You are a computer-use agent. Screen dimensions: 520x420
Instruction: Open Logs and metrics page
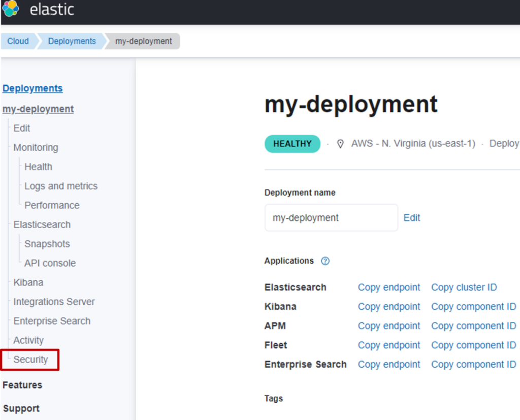click(x=61, y=186)
